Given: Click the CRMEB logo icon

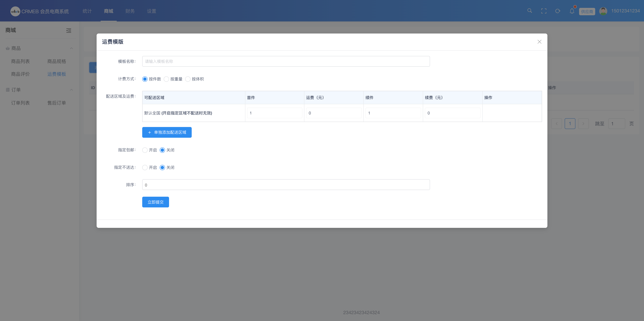Looking at the screenshot, I should (x=15, y=12).
